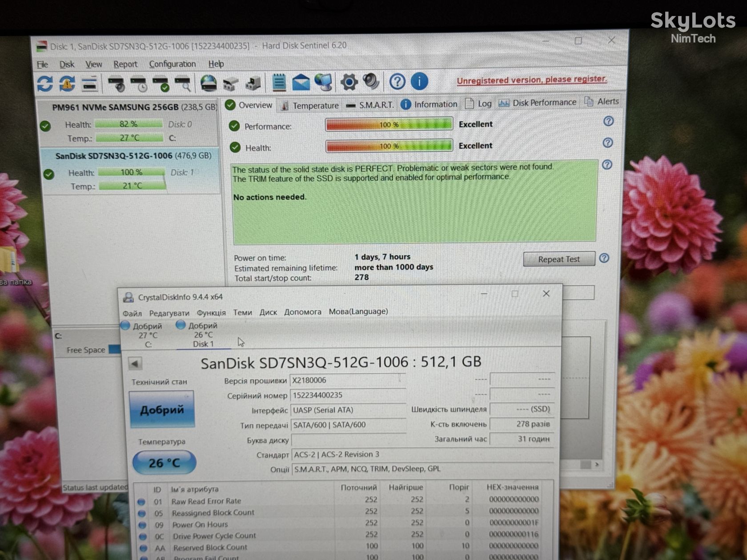Click the serial number field 152234400235
This screenshot has height=560, width=747.
[348, 395]
